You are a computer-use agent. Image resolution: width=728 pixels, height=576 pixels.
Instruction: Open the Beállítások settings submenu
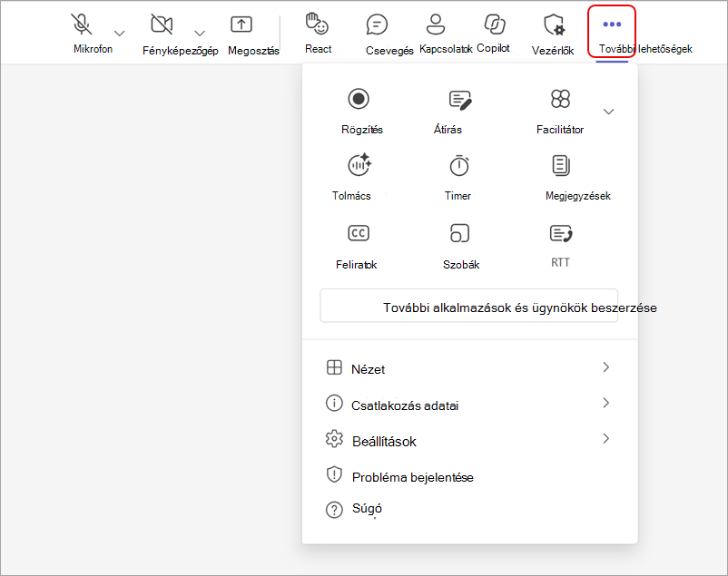[x=469, y=440]
